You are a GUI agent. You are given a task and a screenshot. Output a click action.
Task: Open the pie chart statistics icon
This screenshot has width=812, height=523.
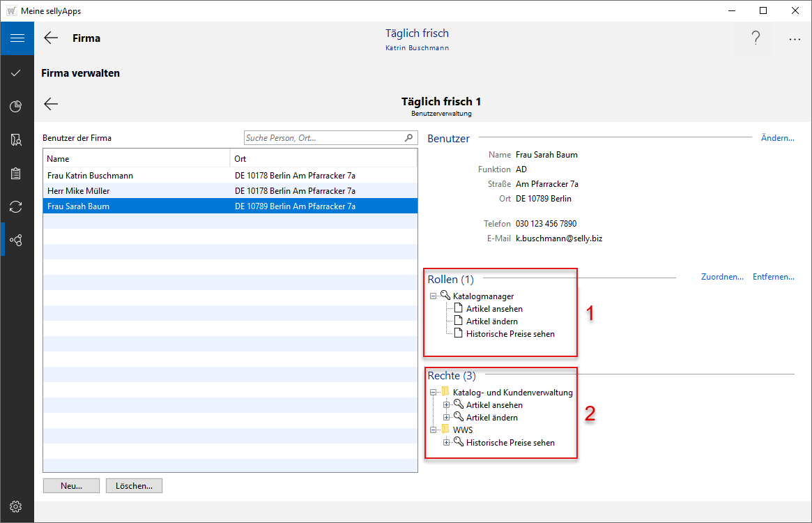coord(17,106)
